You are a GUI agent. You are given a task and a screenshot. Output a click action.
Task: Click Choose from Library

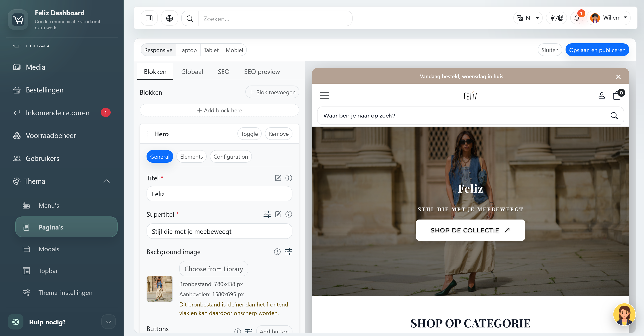[214, 269]
